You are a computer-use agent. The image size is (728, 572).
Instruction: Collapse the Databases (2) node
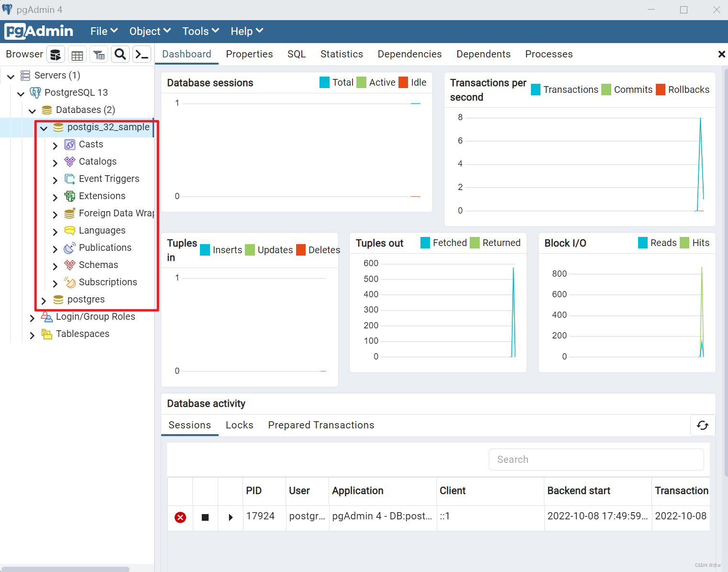tap(32, 111)
